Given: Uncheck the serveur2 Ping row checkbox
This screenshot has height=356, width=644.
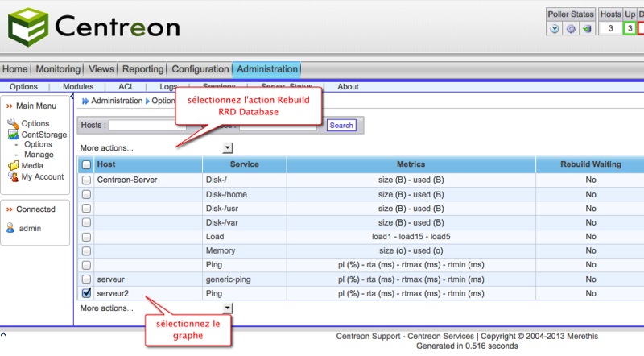Looking at the screenshot, I should pyautogui.click(x=86, y=293).
